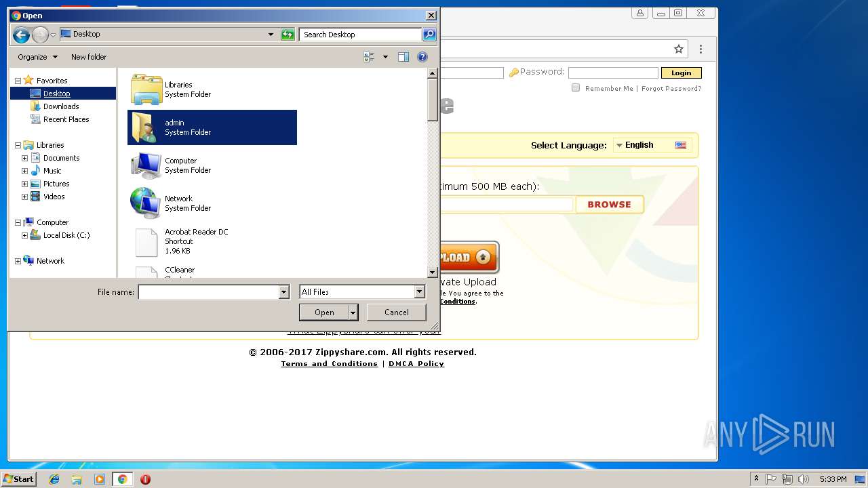Select the admin system folder
This screenshot has width=868, height=488.
212,127
